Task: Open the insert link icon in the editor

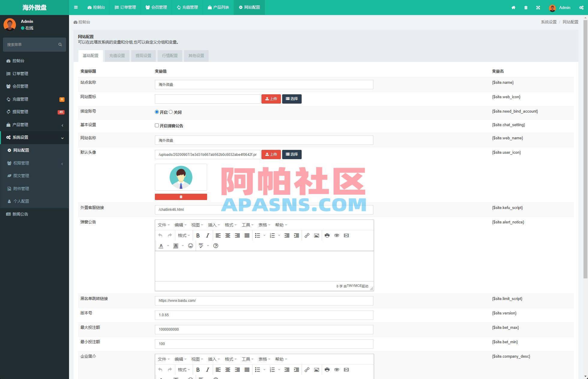Action: click(x=307, y=235)
